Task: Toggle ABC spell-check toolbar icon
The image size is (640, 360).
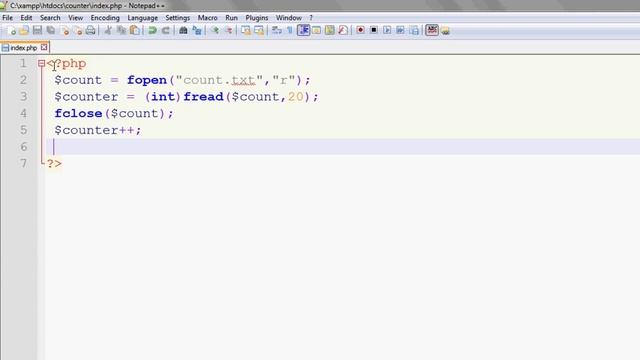Action: tap(431, 30)
